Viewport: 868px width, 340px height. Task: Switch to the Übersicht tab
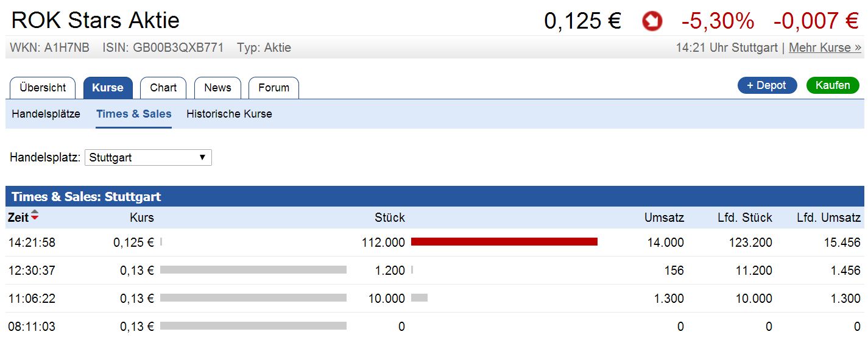point(43,88)
